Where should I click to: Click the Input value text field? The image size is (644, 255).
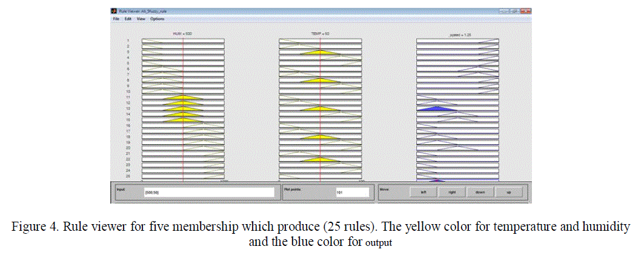[208, 192]
